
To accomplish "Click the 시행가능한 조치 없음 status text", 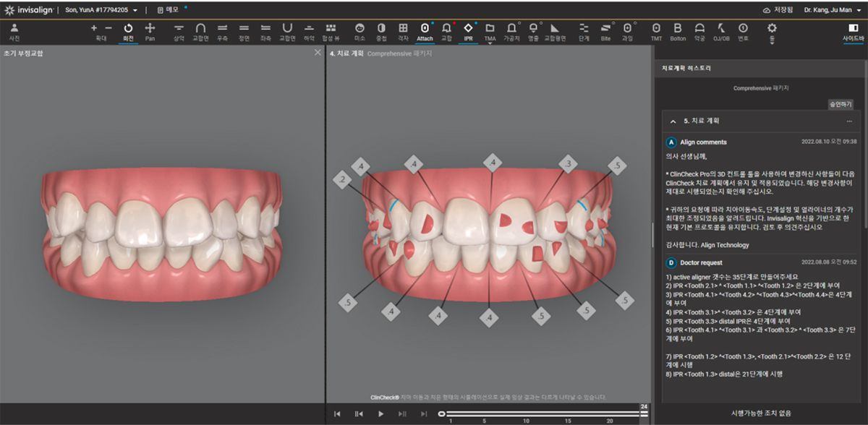I will point(760,413).
